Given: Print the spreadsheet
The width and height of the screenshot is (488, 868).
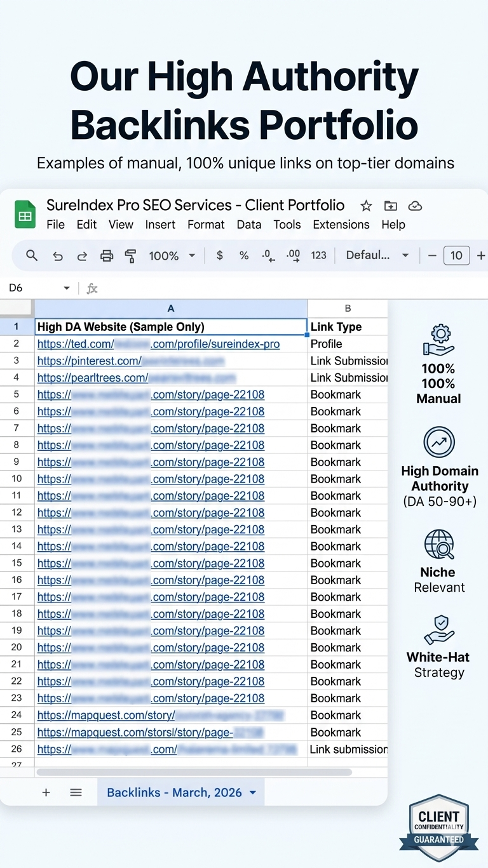Looking at the screenshot, I should [107, 256].
